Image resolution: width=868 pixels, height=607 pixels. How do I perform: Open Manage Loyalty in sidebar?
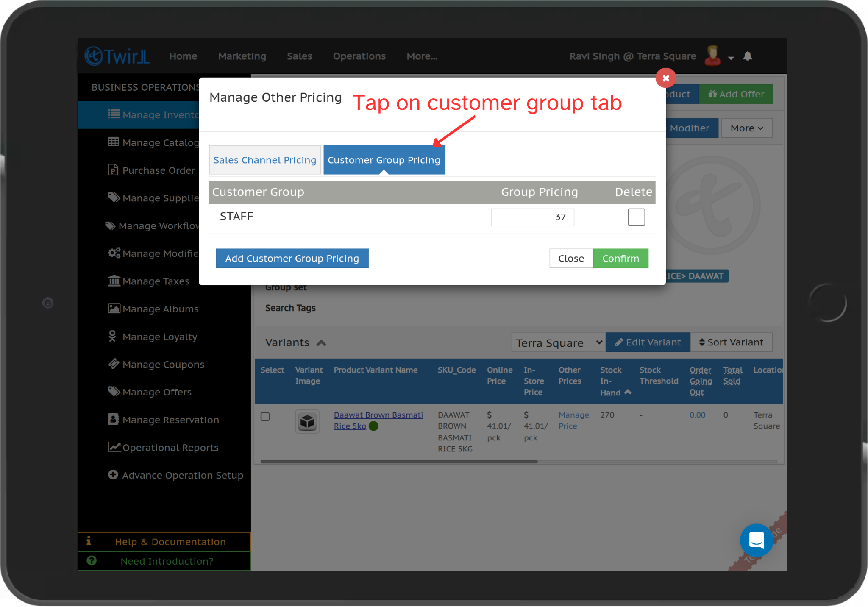click(160, 336)
